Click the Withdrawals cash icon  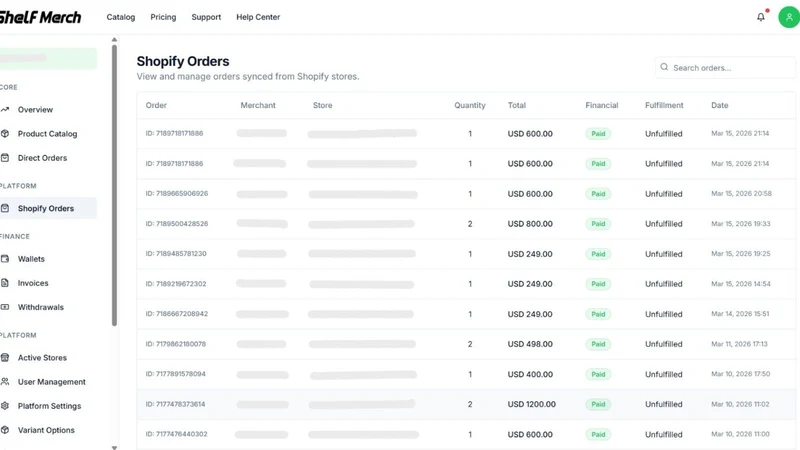tap(5, 307)
